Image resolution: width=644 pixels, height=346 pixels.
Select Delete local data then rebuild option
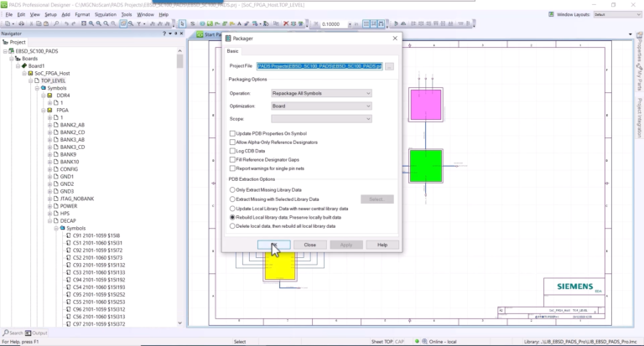tap(232, 226)
